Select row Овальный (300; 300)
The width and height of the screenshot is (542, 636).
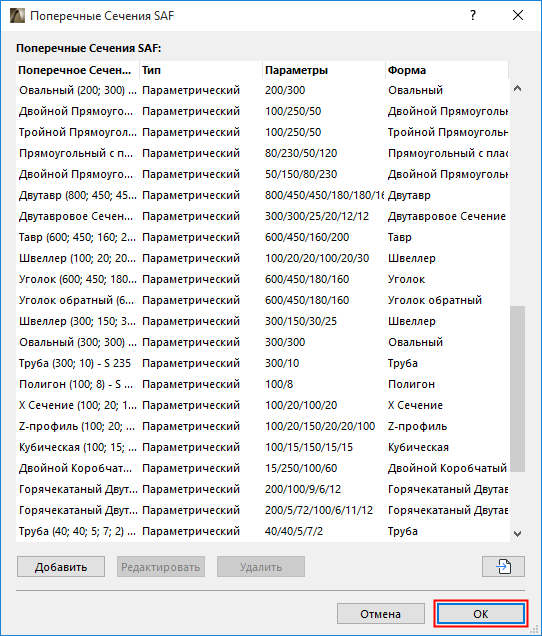[262, 342]
